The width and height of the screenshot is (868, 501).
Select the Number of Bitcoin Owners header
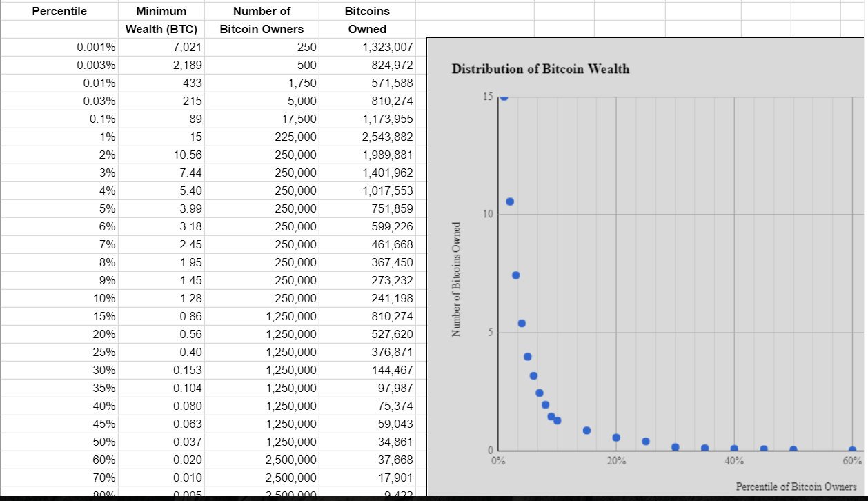[x=262, y=20]
